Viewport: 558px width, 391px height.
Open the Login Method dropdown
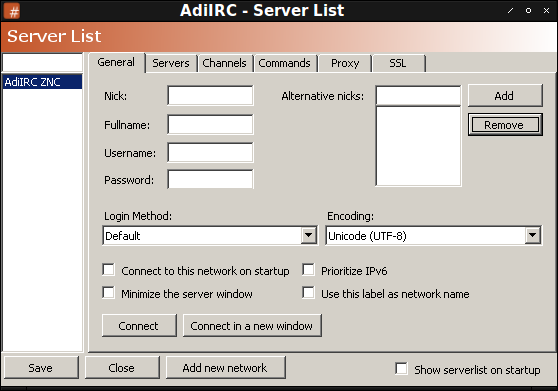click(x=210, y=236)
